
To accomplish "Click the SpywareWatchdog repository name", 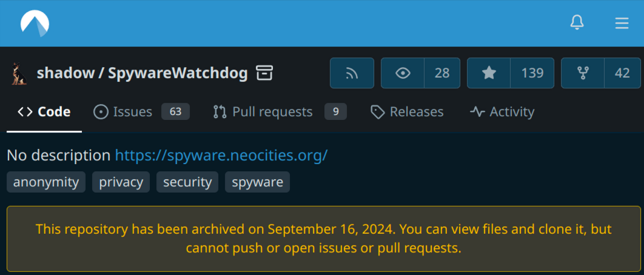I will tap(178, 73).
